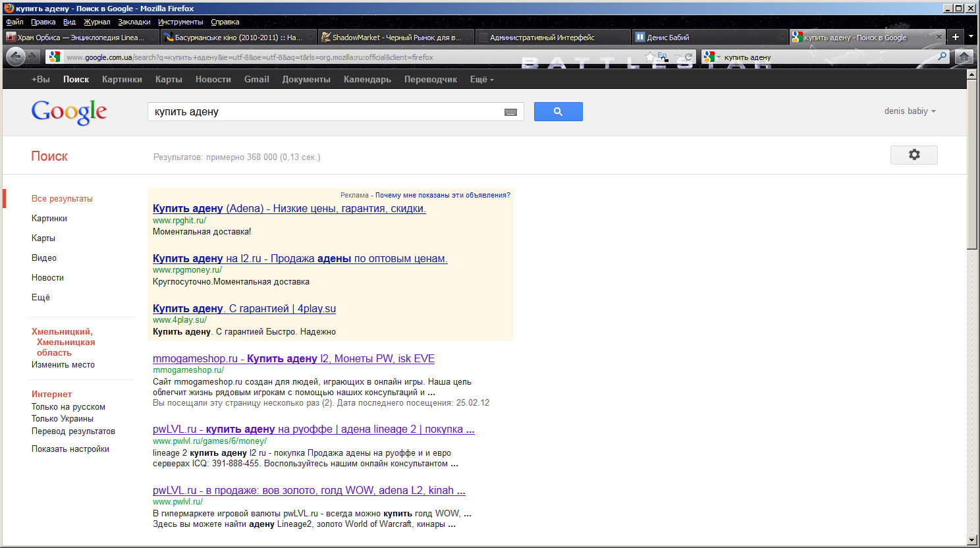Open the on-screen keyboard icon in search field
The height and width of the screenshot is (548, 980).
pyautogui.click(x=510, y=112)
